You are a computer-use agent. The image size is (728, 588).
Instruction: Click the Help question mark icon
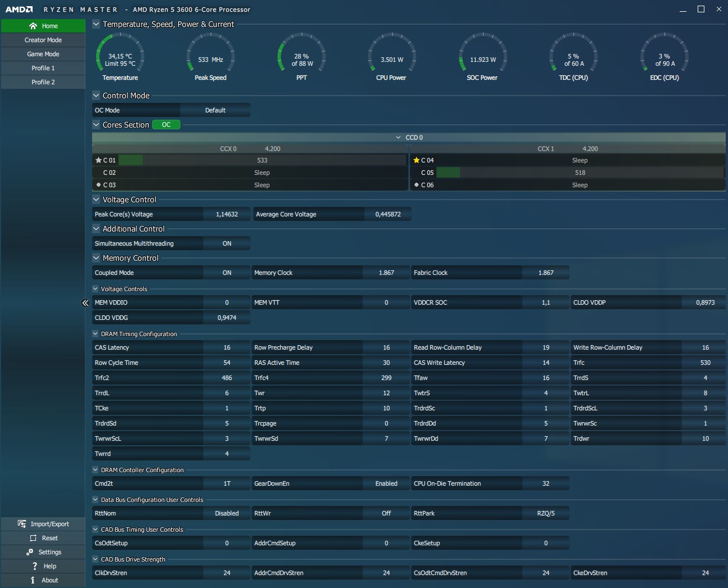point(35,566)
